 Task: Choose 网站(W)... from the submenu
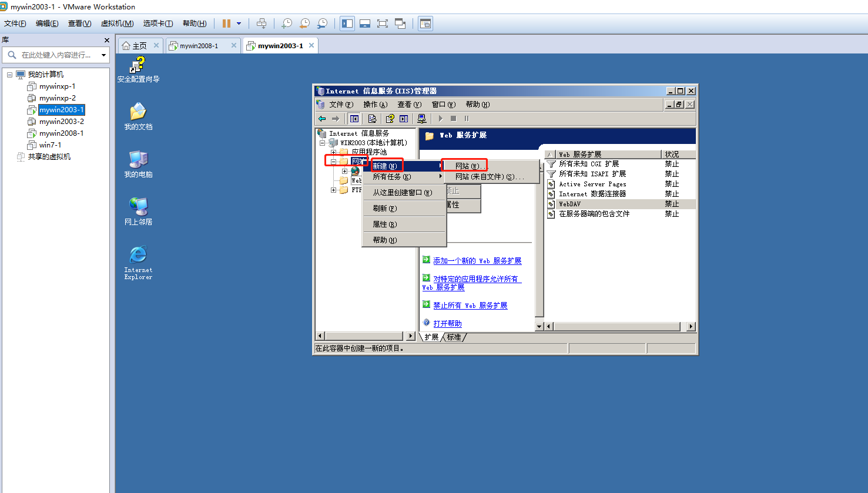click(x=491, y=166)
